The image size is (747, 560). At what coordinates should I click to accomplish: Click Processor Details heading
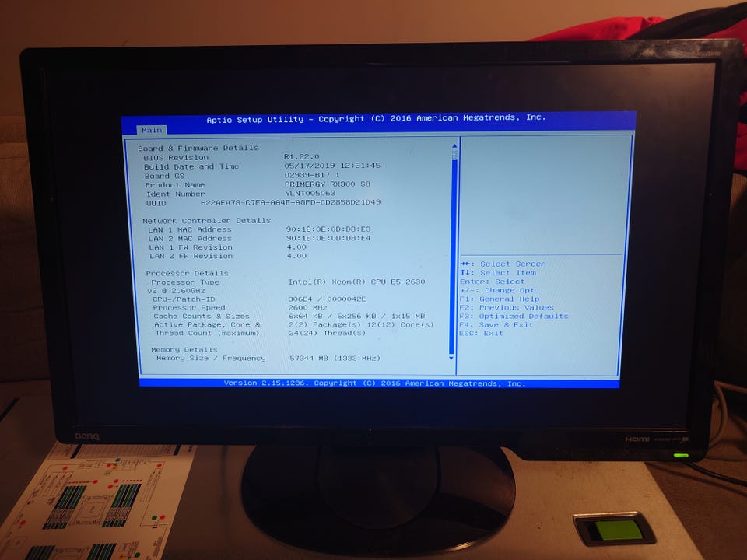(188, 273)
